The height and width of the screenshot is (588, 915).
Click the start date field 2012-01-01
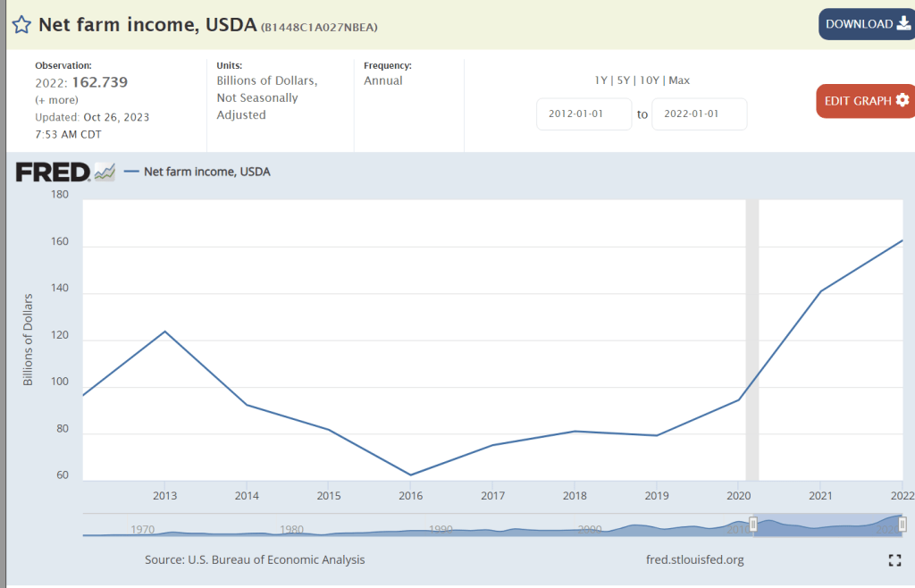pos(584,114)
